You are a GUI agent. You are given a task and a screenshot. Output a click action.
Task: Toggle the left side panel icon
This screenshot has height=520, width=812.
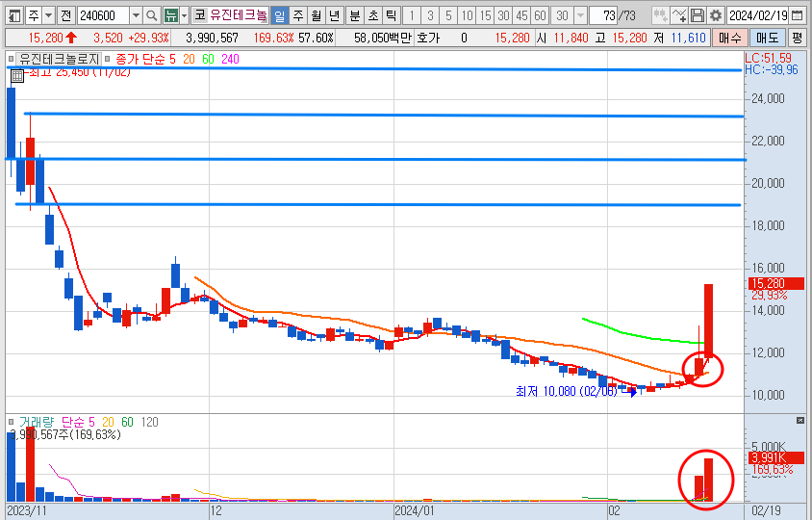(x=15, y=15)
